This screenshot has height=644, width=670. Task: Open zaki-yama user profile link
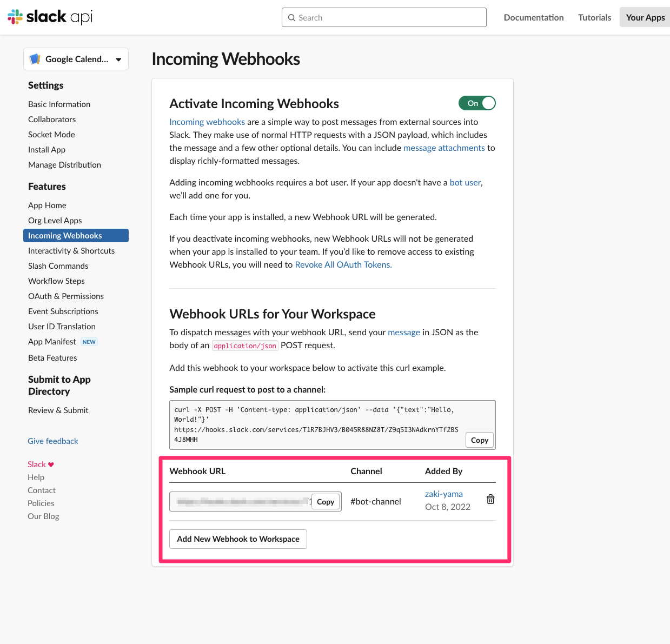pyautogui.click(x=444, y=494)
